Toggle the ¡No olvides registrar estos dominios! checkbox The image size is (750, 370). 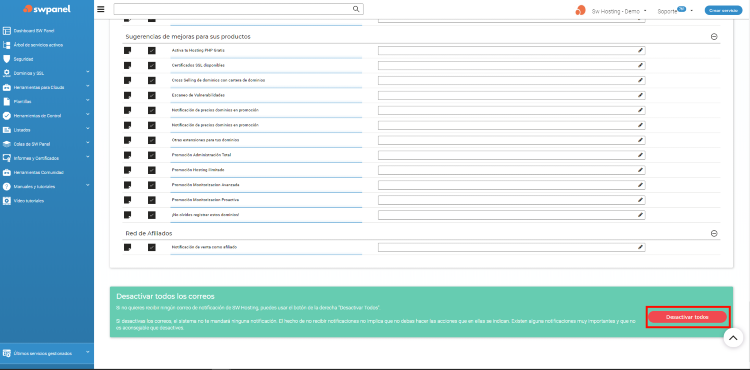152,215
